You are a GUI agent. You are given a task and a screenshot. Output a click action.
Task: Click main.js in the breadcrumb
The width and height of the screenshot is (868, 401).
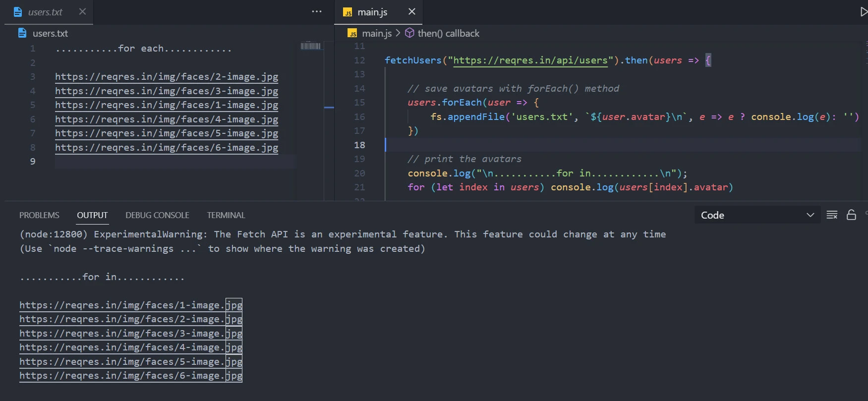pyautogui.click(x=376, y=33)
